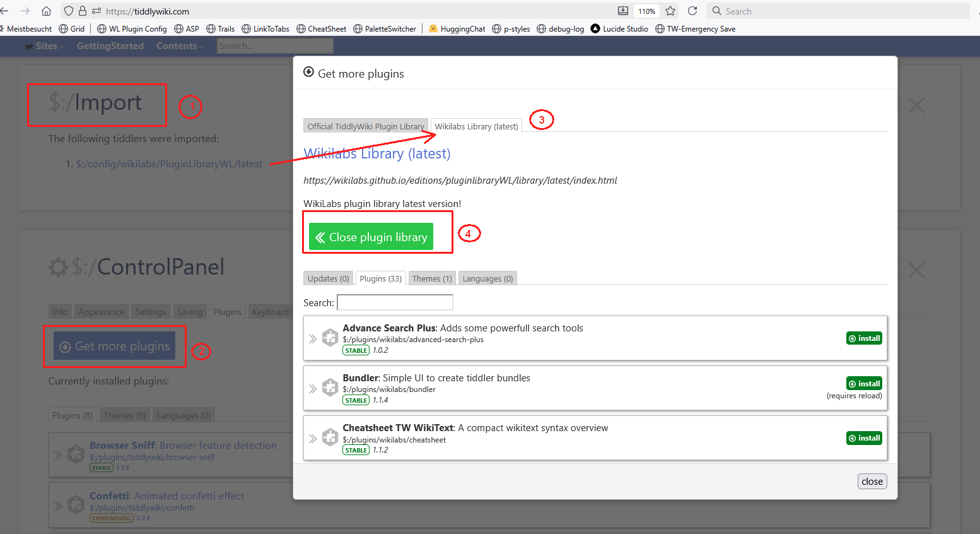980x534 pixels.
Task: Open the TW-Emergency Save bookmark
Action: click(x=696, y=28)
